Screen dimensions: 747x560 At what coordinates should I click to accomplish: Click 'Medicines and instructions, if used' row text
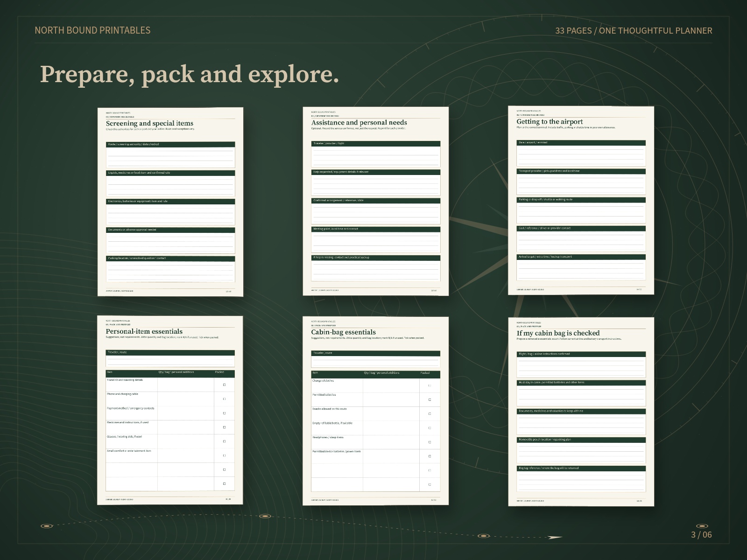(127, 422)
